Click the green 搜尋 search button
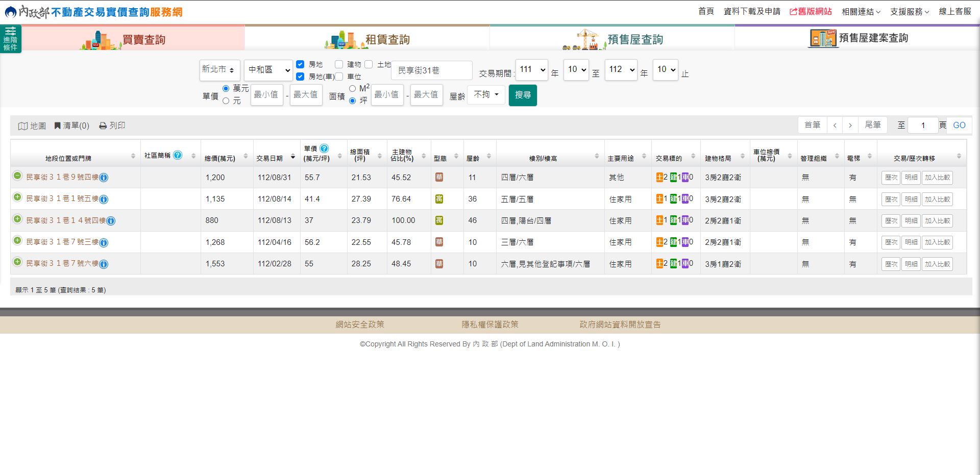The width and height of the screenshot is (980, 475). tap(523, 95)
